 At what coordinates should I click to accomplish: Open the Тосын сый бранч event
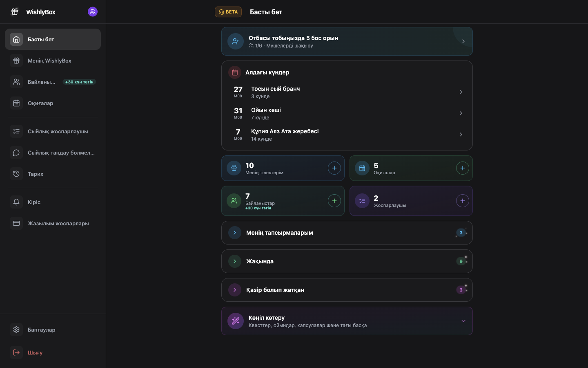347,92
